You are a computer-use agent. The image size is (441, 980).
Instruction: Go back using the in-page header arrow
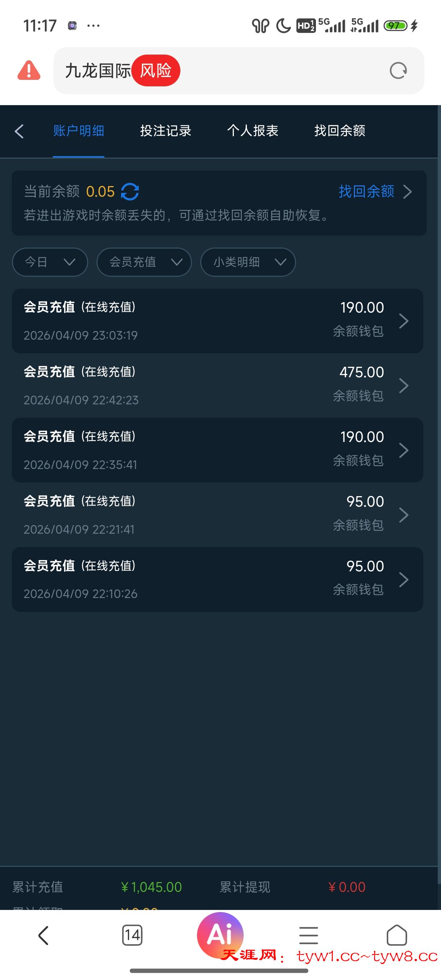[20, 131]
